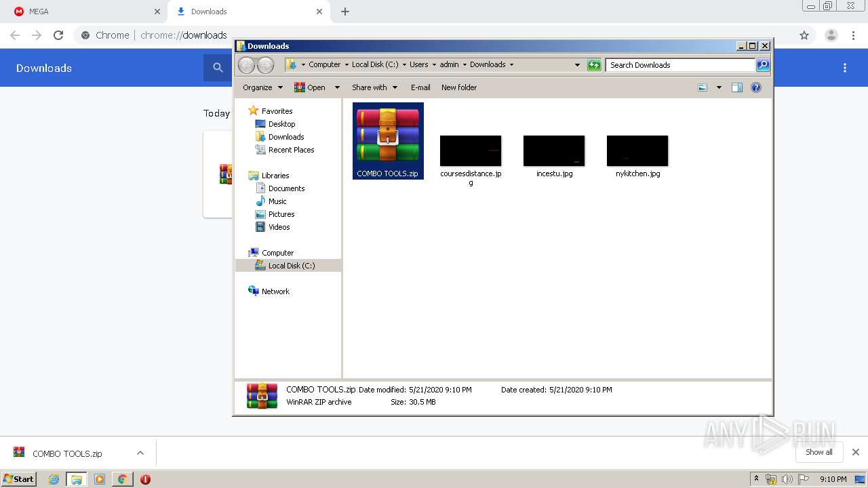The height and width of the screenshot is (488, 868).
Task: Open the Downloads page three-dot menu
Action: [845, 68]
